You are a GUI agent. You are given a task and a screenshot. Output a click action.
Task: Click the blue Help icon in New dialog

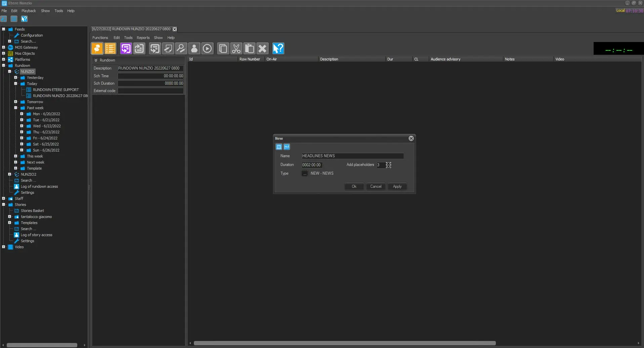(287, 147)
